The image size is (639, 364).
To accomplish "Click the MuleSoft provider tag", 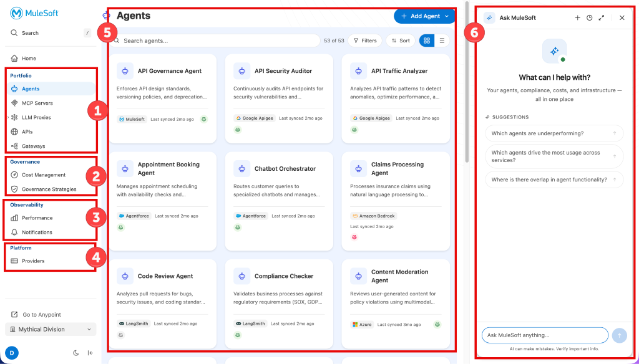I will click(132, 119).
